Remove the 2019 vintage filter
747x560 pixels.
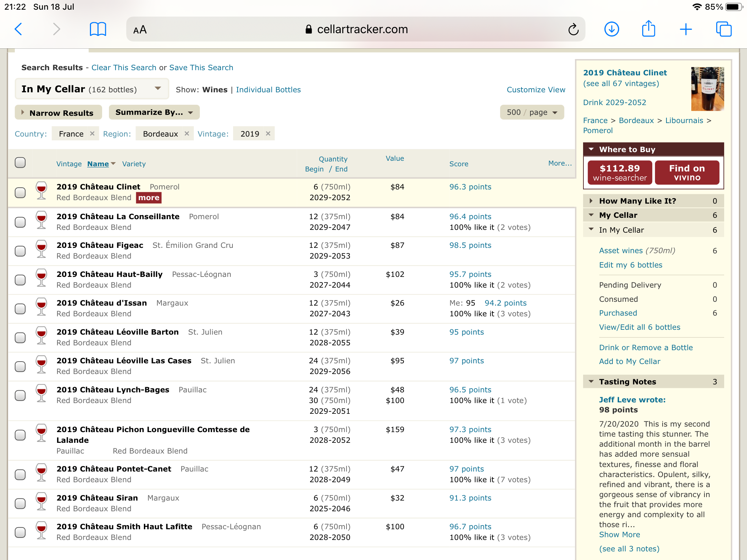click(x=268, y=133)
